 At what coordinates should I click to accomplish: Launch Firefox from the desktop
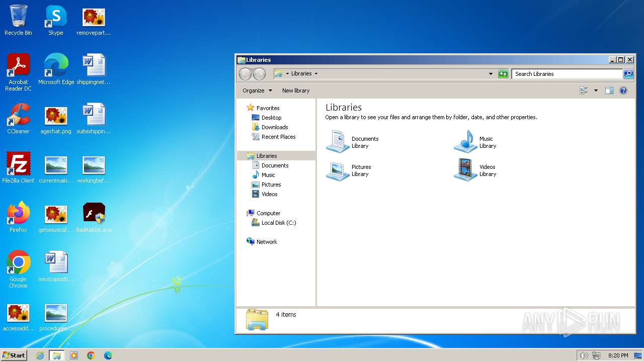click(18, 217)
